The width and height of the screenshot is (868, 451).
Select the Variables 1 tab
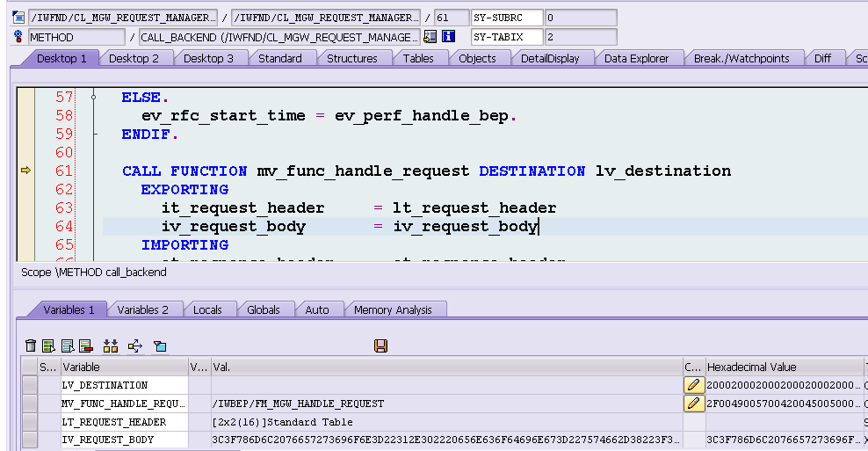(69, 309)
